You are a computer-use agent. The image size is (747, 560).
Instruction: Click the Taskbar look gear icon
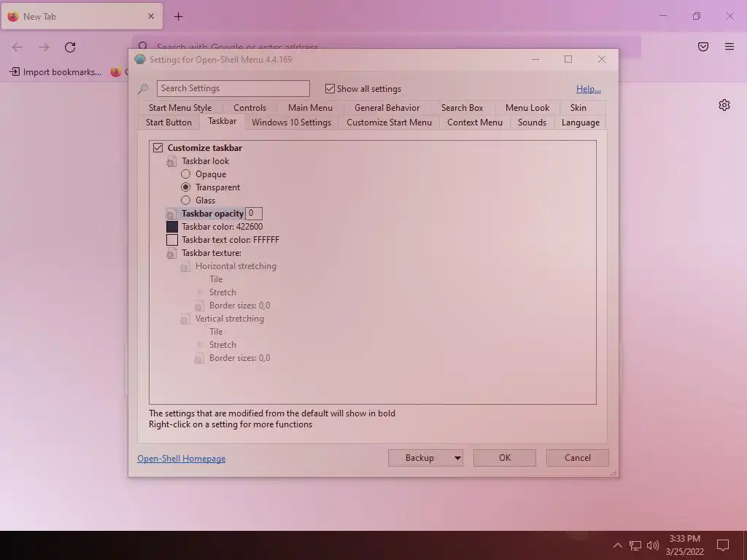pyautogui.click(x=171, y=162)
